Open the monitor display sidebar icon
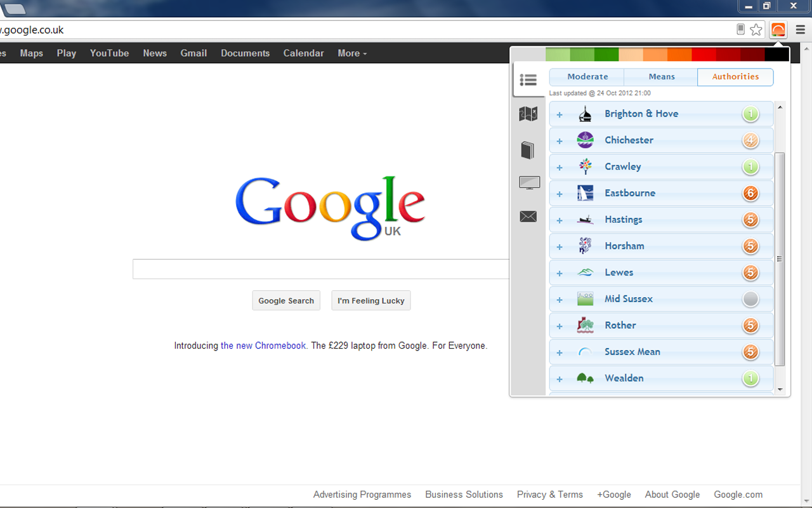Viewport: 812px width, 508px height. pos(529,183)
